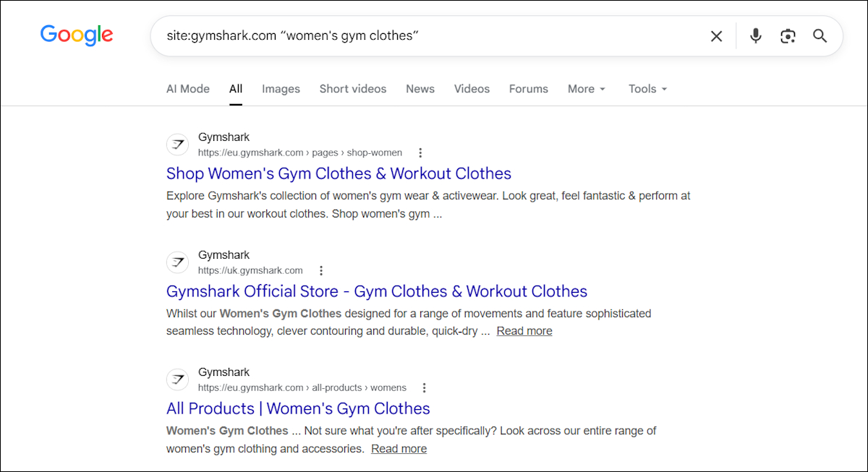Click the eu.gymshark.com all-products womens URL
This screenshot has width=868, height=472.
pos(302,387)
